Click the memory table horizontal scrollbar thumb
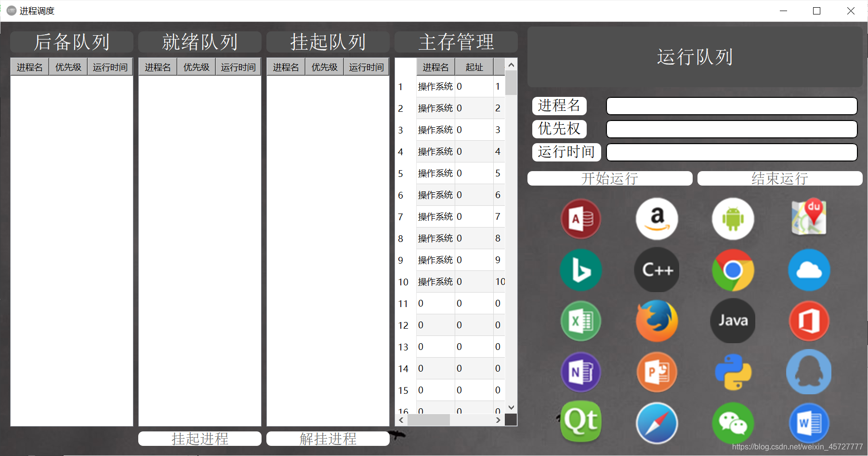The height and width of the screenshot is (456, 868). tap(429, 420)
